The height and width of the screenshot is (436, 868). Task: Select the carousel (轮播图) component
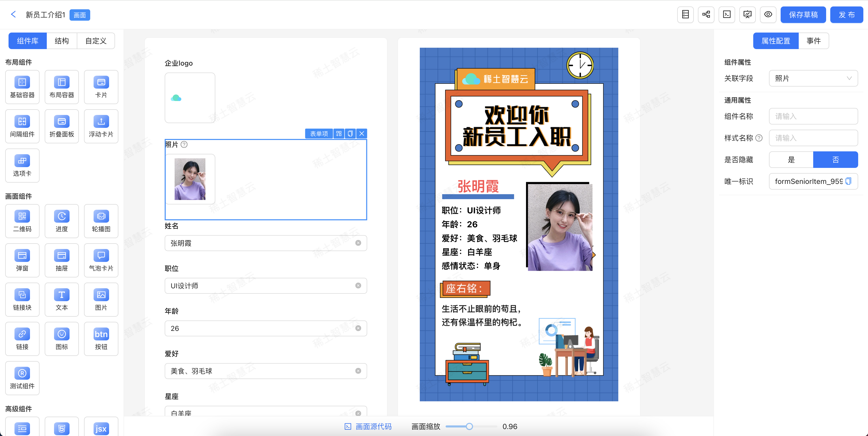(x=101, y=221)
